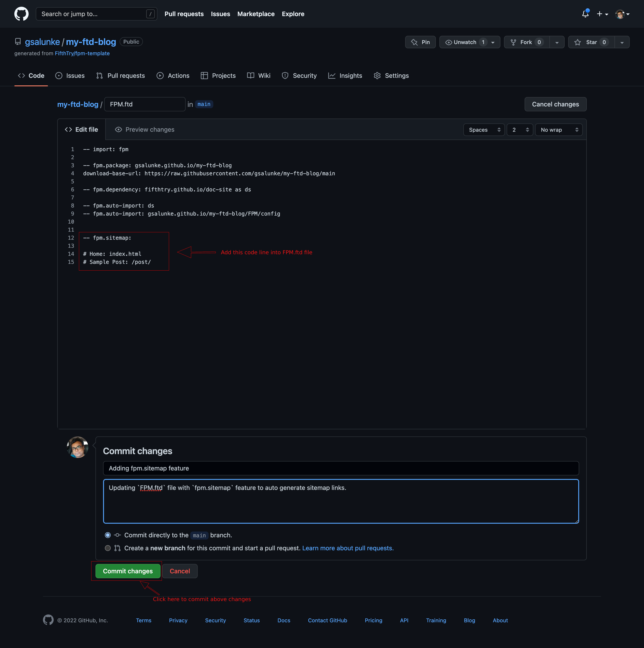This screenshot has width=644, height=648.
Task: Click code line '-- import: fpm'
Action: pos(106,149)
